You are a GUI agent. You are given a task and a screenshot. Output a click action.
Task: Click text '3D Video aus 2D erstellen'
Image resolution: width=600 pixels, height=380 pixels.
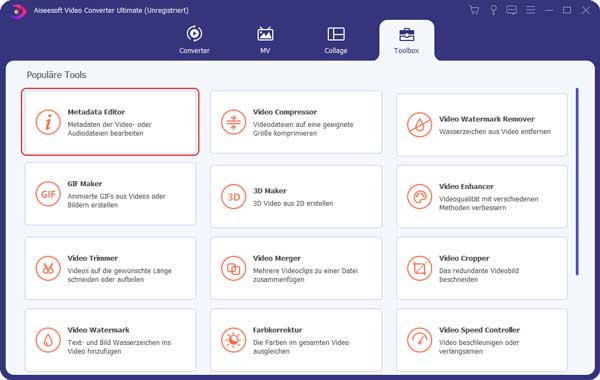pos(293,203)
